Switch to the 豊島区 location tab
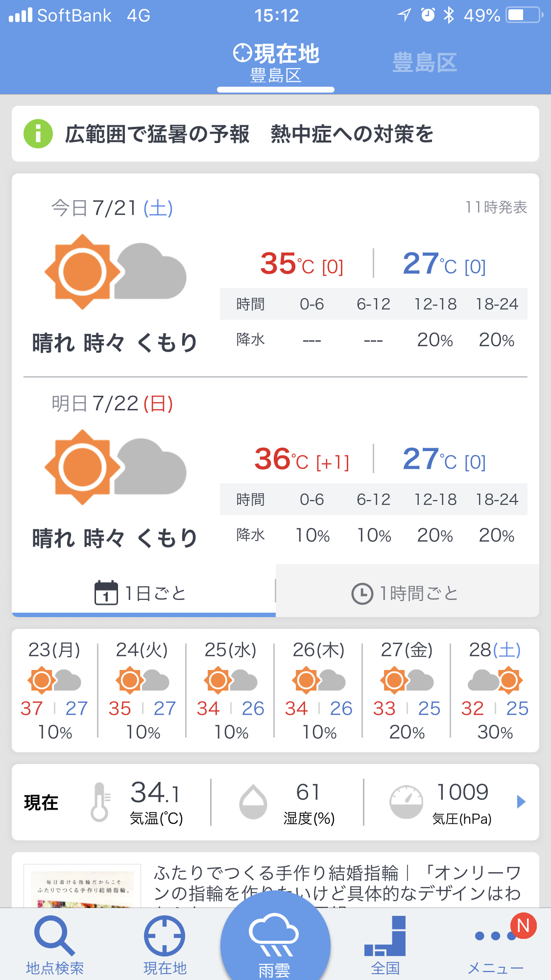The image size is (551, 980). [x=425, y=63]
